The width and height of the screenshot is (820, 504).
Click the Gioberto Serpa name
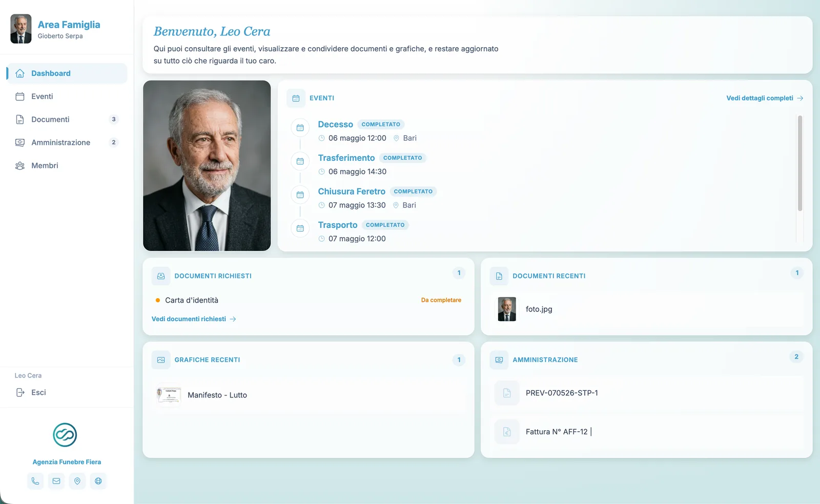(x=60, y=36)
